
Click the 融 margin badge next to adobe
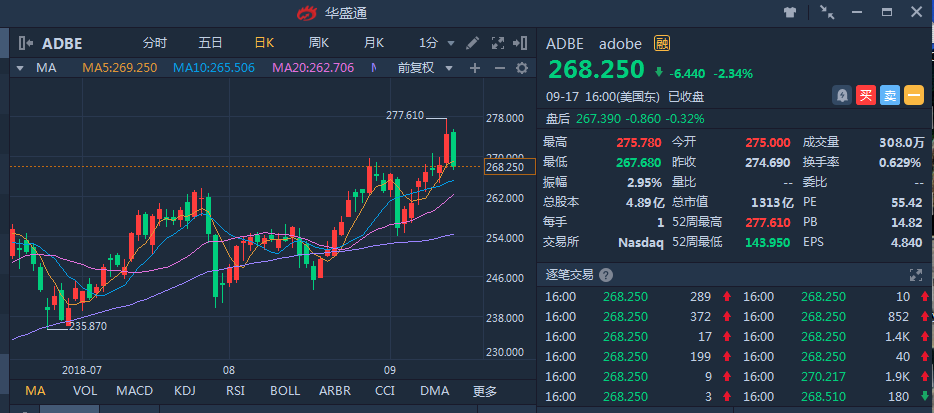pos(662,44)
